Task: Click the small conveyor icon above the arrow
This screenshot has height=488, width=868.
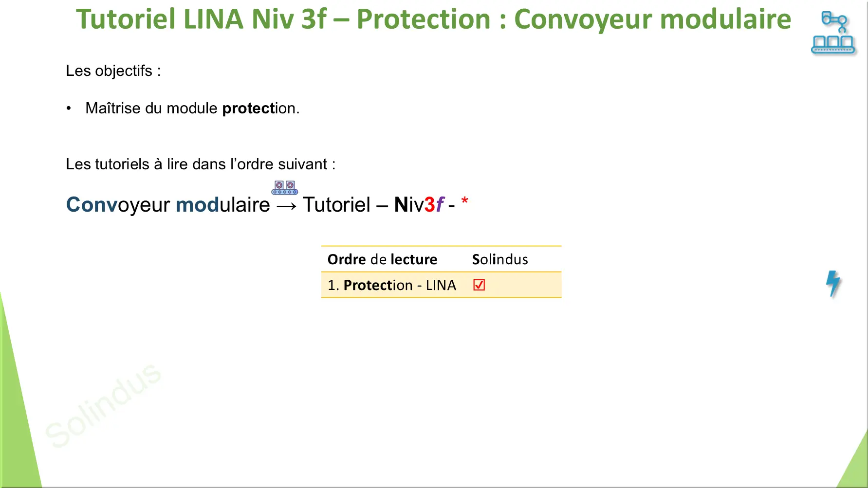Action: coord(285,188)
